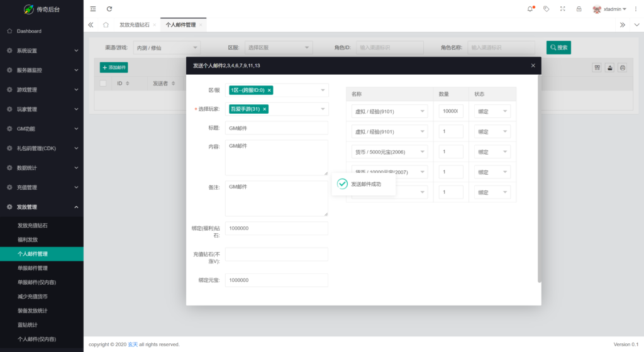Click the refresh page icon
Screen dimensions: 644x352
109,9
